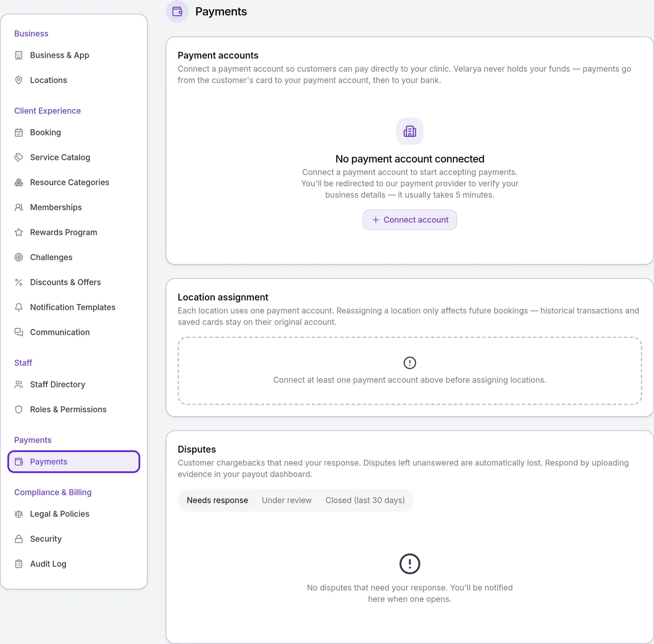The height and width of the screenshot is (644, 654).
Task: Click the Location assignment heading
Action: click(x=223, y=297)
